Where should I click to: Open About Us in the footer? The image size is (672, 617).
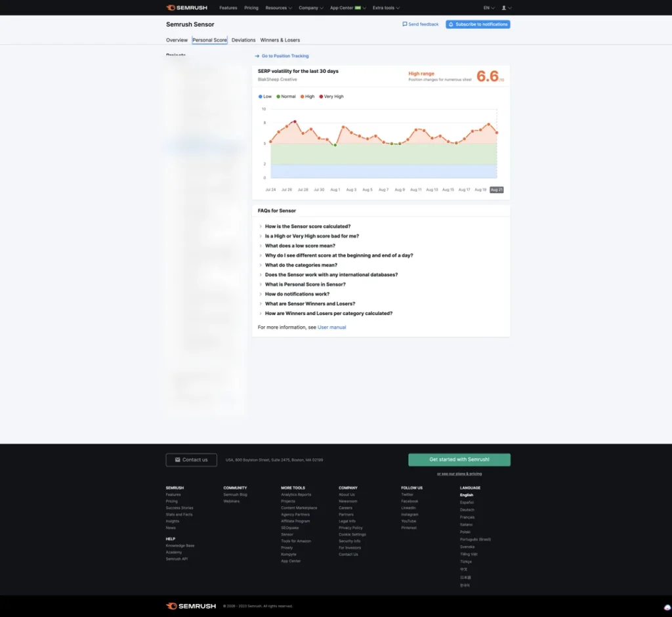(x=346, y=494)
